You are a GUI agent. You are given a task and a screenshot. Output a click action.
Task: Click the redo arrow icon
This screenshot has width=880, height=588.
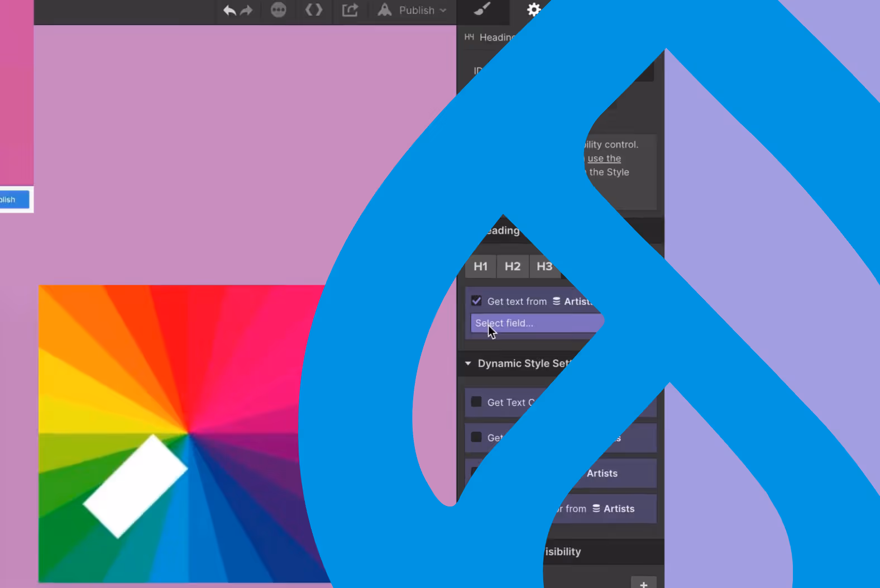(x=246, y=11)
